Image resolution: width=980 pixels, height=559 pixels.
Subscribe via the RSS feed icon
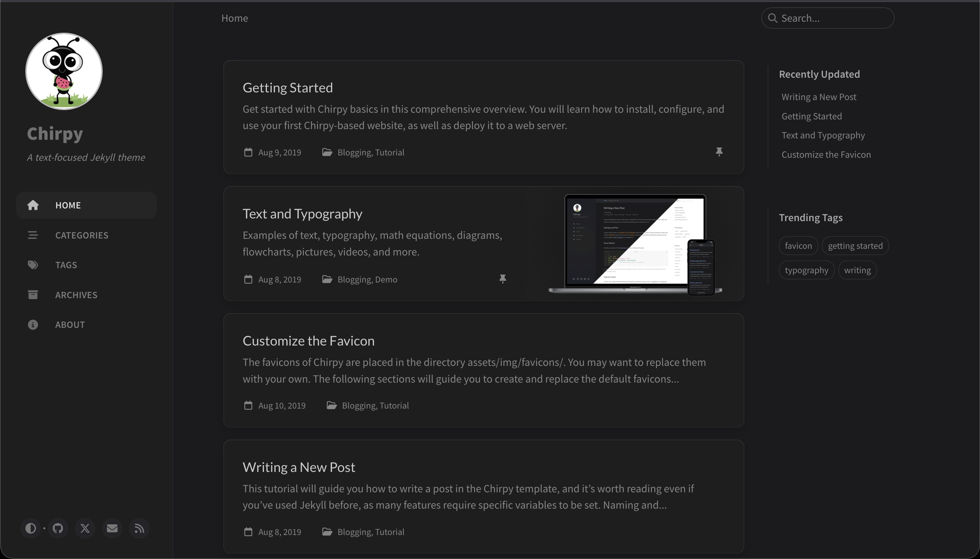point(139,528)
